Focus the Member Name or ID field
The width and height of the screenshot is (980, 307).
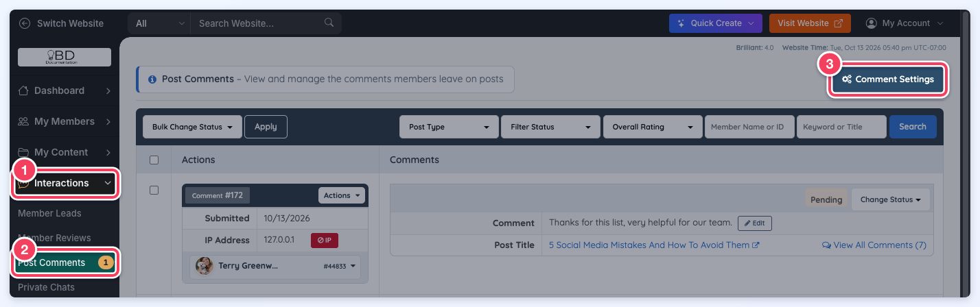[749, 127]
